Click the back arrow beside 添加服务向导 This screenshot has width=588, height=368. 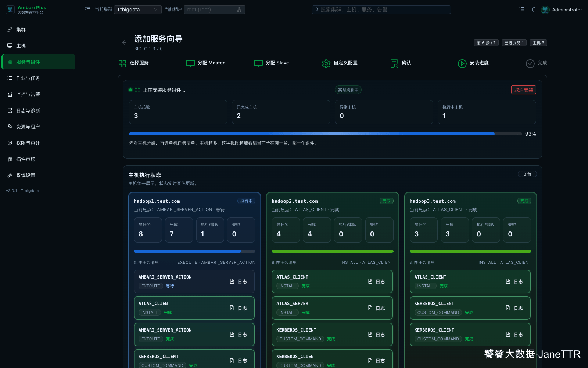point(124,43)
